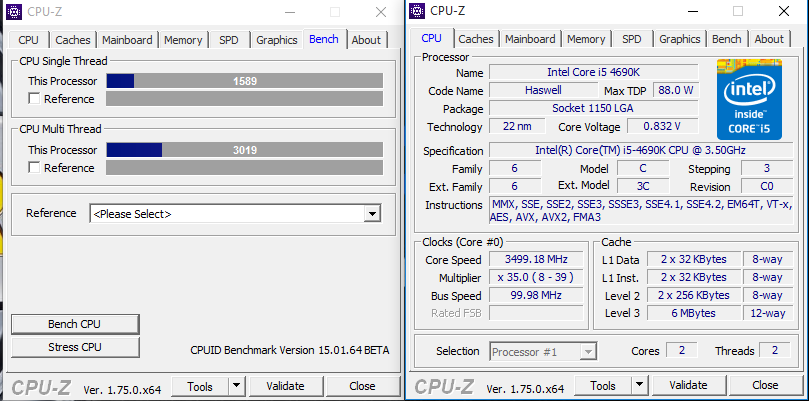Click Multiplier value x 35.0 ( 8 - 39 )
The height and width of the screenshot is (401, 809).
pyautogui.click(x=536, y=277)
